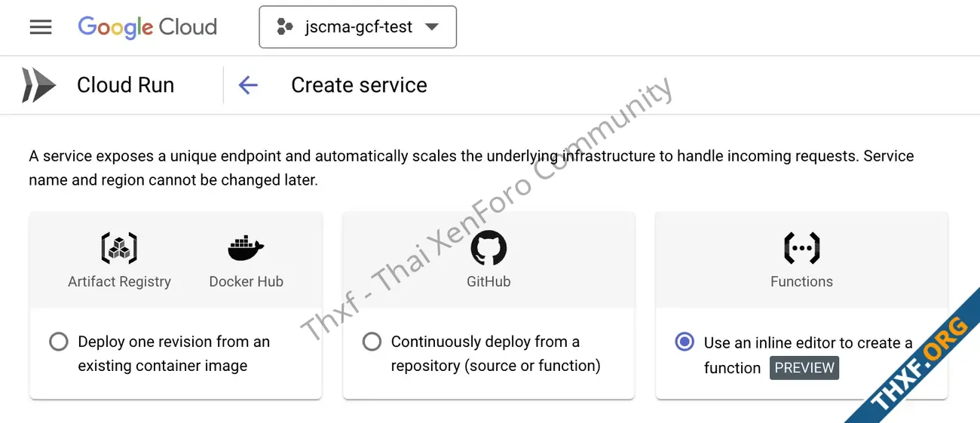Click the Cloud Run product icon
The image size is (980, 423).
38,85
